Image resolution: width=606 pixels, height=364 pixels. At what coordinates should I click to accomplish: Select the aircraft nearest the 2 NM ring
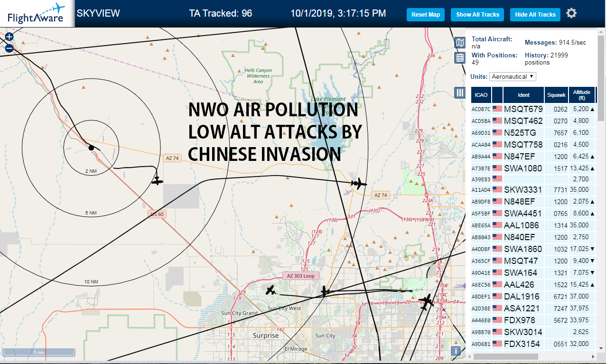click(x=157, y=180)
